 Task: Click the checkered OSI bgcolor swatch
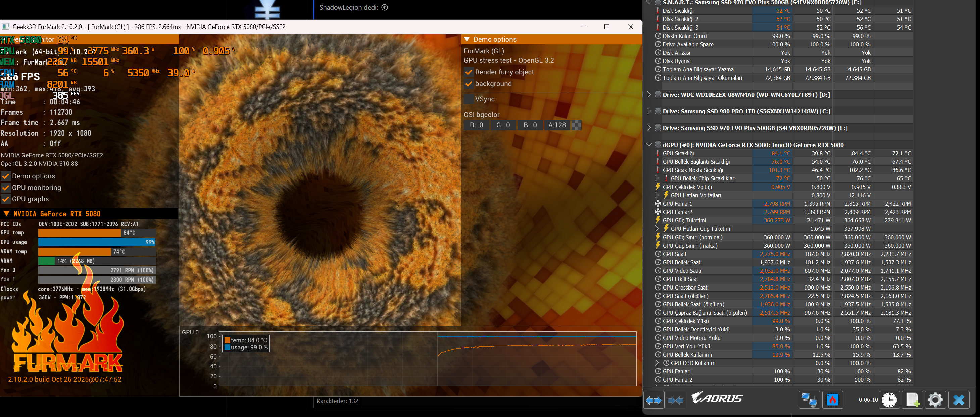click(x=577, y=125)
